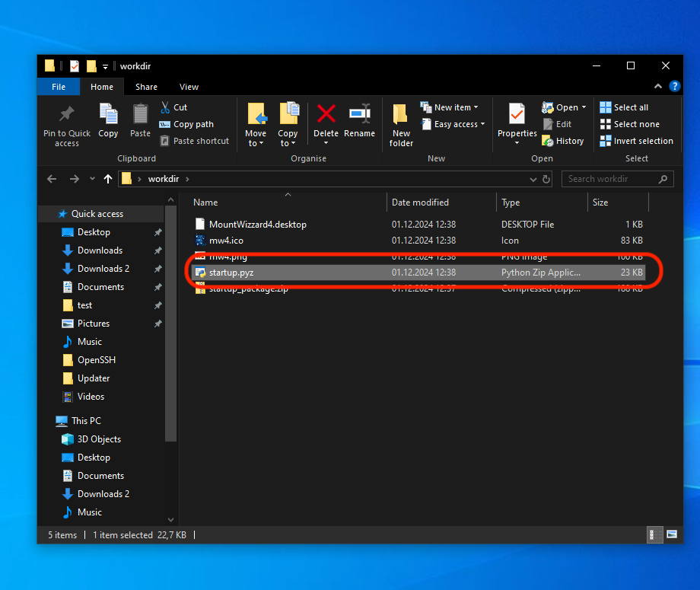Cut the selected file using scissors

pyautogui.click(x=174, y=107)
